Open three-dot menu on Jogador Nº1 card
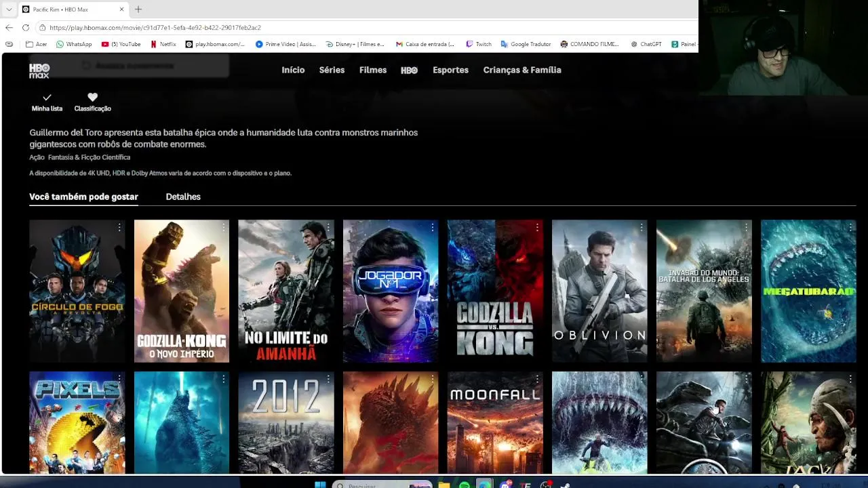Viewport: 868px width, 488px height. tap(433, 227)
